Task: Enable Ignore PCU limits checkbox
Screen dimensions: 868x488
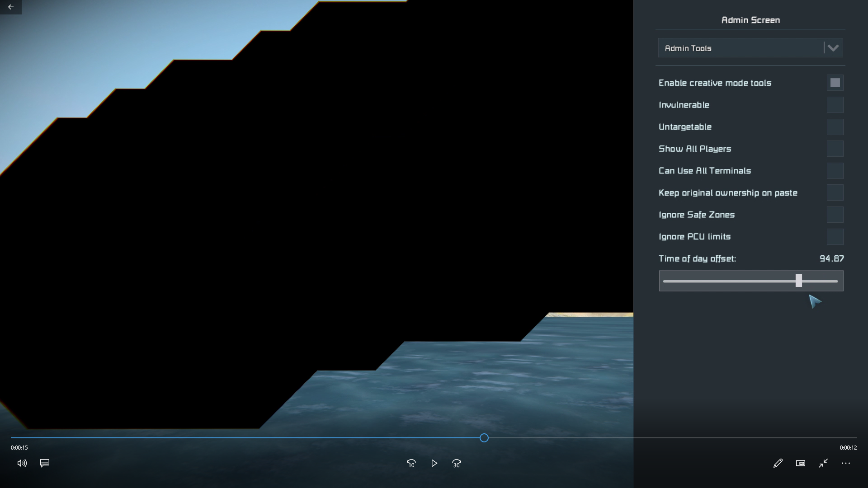Action: [835, 237]
